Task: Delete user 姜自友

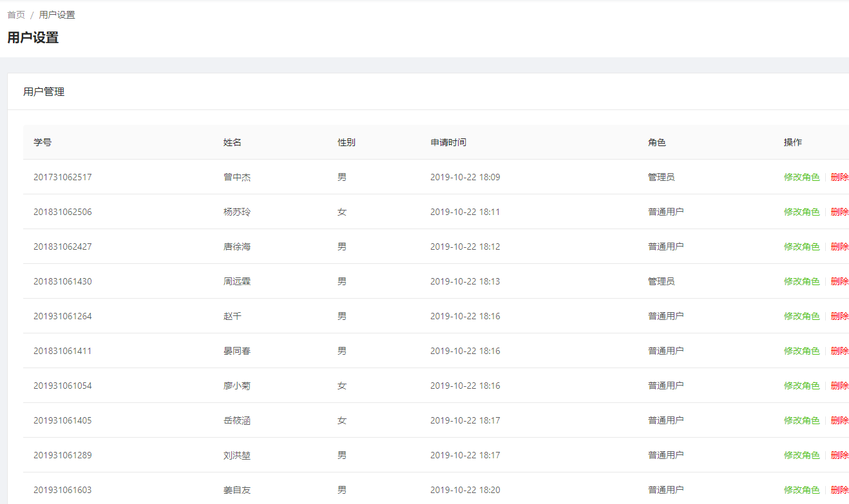Action: click(839, 490)
